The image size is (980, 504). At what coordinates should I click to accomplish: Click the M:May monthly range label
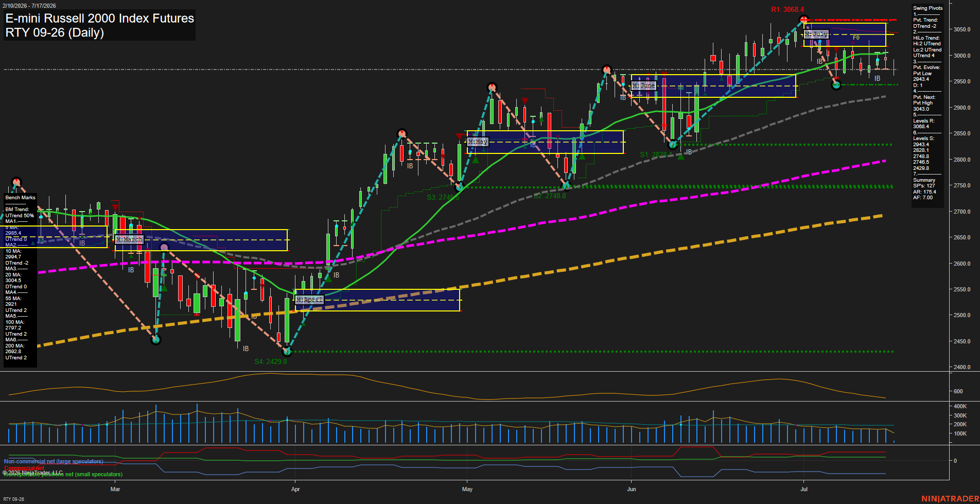point(478,142)
